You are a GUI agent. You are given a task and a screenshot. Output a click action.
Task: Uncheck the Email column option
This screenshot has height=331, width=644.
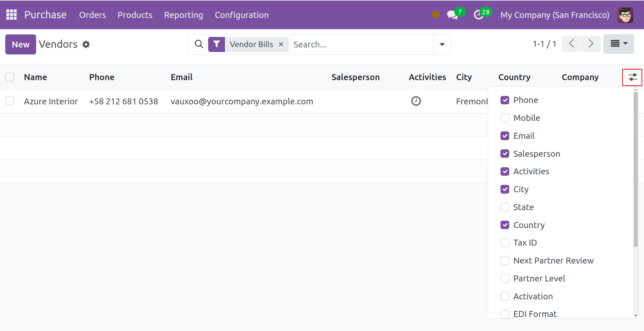[505, 136]
